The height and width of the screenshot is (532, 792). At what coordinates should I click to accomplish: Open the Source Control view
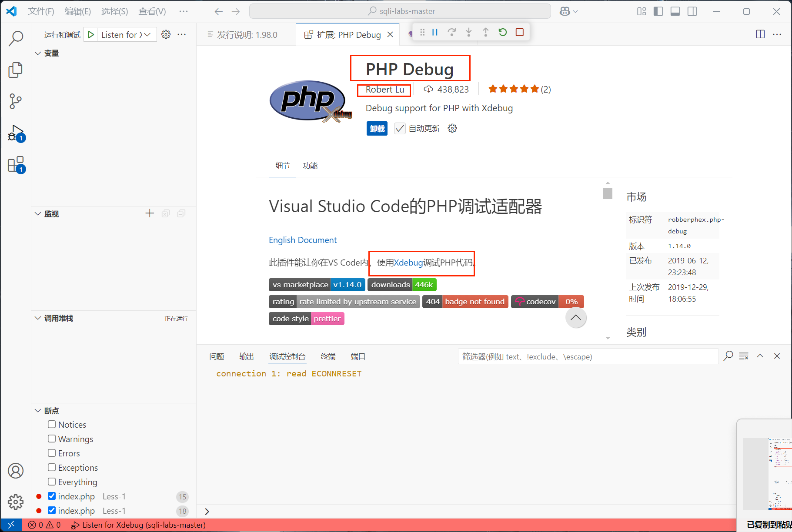16,101
